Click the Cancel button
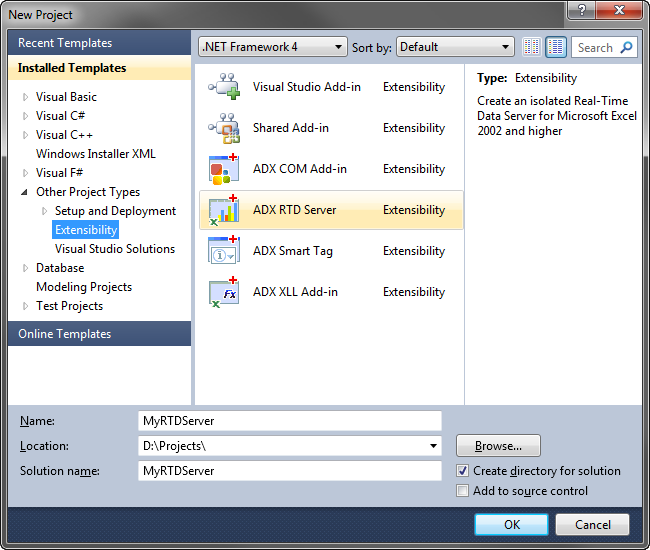 [592, 525]
